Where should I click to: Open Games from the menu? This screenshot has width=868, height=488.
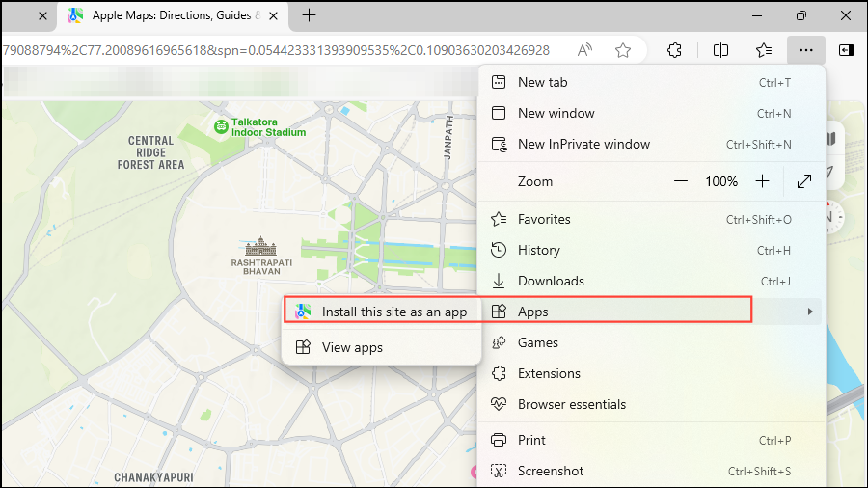pyautogui.click(x=651, y=343)
